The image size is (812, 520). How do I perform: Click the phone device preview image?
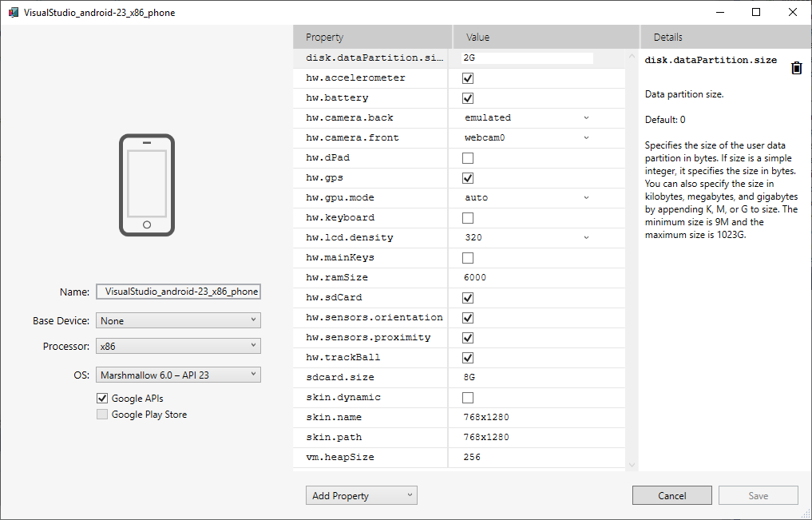point(147,185)
